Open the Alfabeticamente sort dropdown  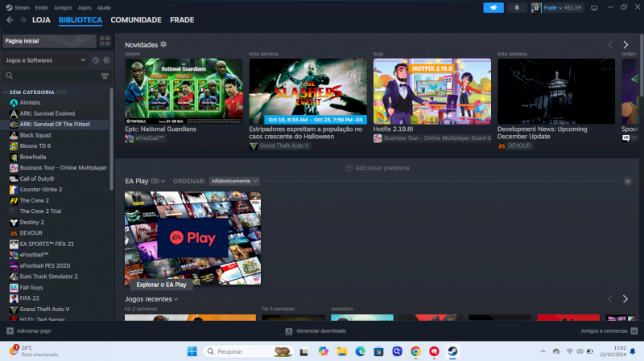tap(233, 181)
